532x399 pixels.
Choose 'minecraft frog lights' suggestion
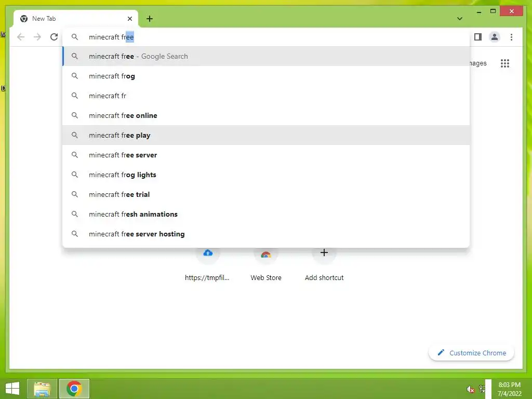[267, 175]
